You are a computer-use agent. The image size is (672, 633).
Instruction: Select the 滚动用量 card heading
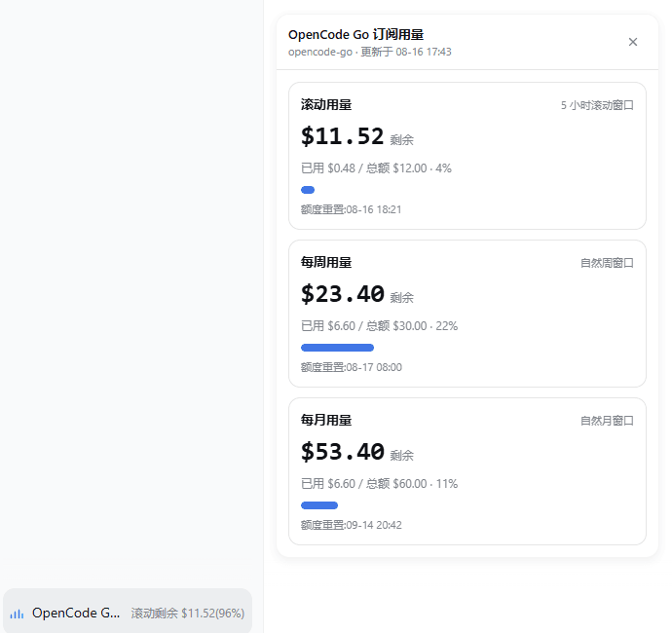[x=326, y=104]
